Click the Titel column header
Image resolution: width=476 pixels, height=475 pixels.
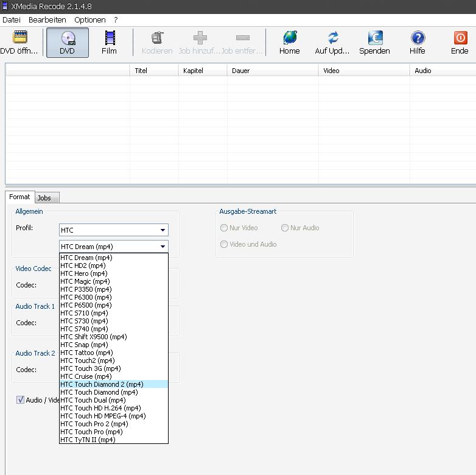(154, 71)
